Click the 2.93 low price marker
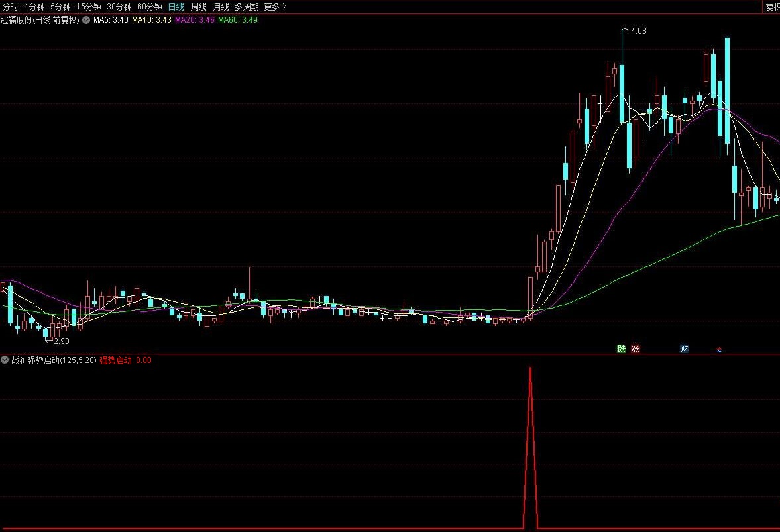The height and width of the screenshot is (532, 780). click(x=62, y=341)
